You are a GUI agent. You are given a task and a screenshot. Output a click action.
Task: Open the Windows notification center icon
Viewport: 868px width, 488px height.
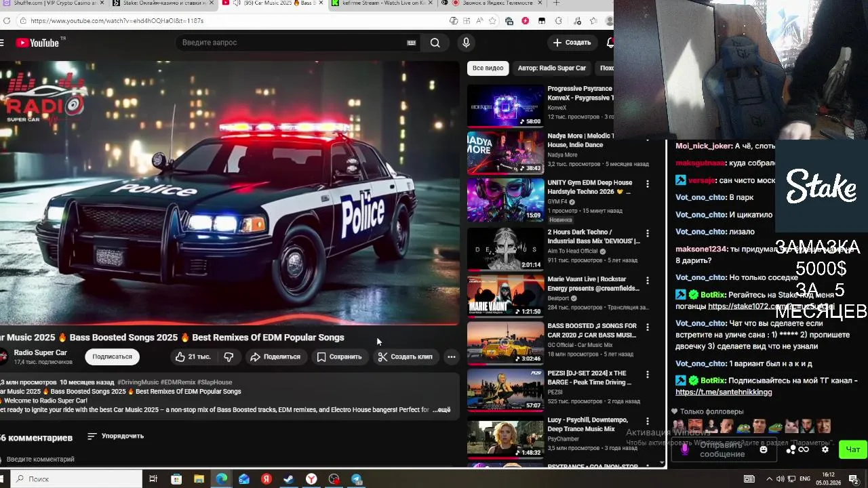tap(853, 479)
